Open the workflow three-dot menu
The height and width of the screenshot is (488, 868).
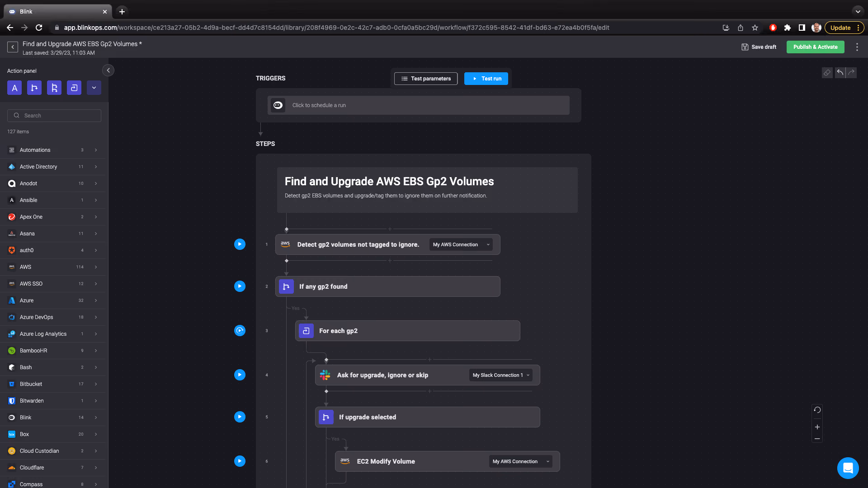pyautogui.click(x=857, y=47)
